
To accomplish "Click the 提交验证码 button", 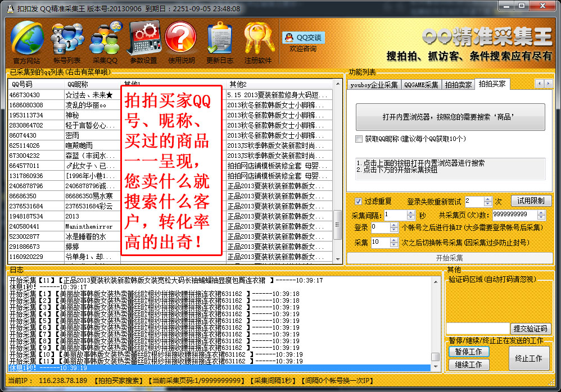I will click(531, 329).
